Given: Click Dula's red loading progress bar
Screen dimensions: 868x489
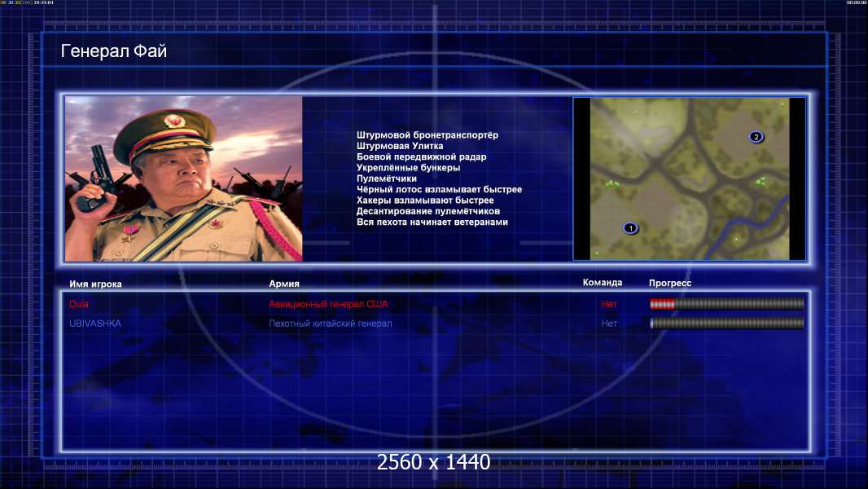Looking at the screenshot, I should pyautogui.click(x=726, y=303).
